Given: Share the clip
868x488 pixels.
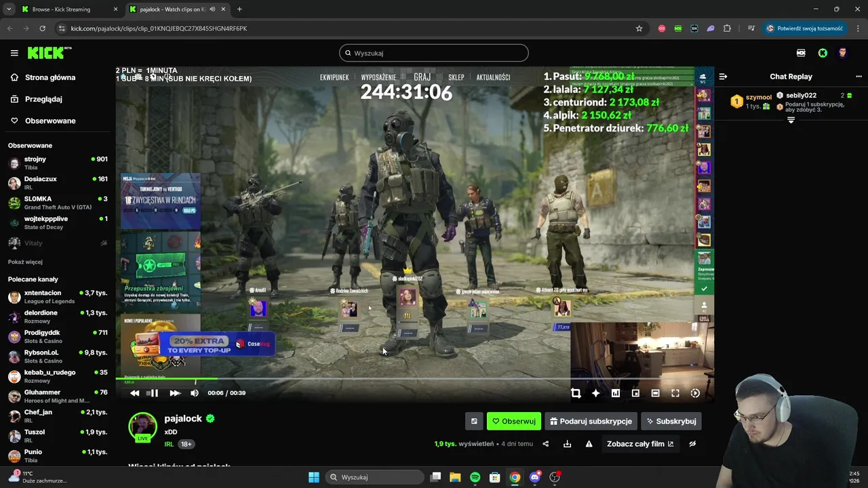Looking at the screenshot, I should tap(545, 444).
